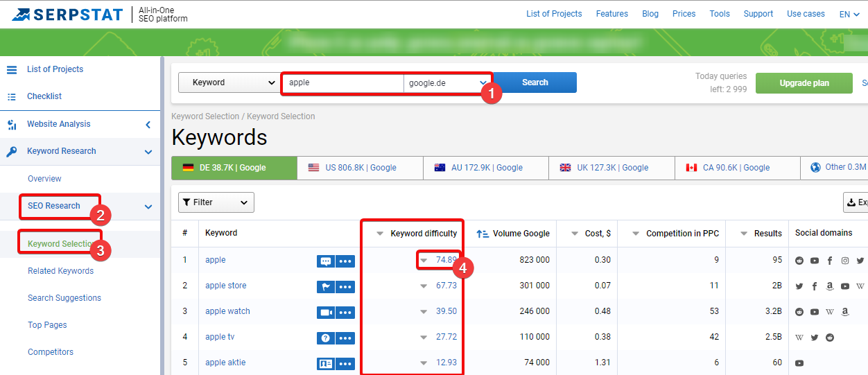Viewport: 868px width, 375px height.
Task: Click the 27.72 difficulty value for apple tv
Action: click(x=446, y=337)
